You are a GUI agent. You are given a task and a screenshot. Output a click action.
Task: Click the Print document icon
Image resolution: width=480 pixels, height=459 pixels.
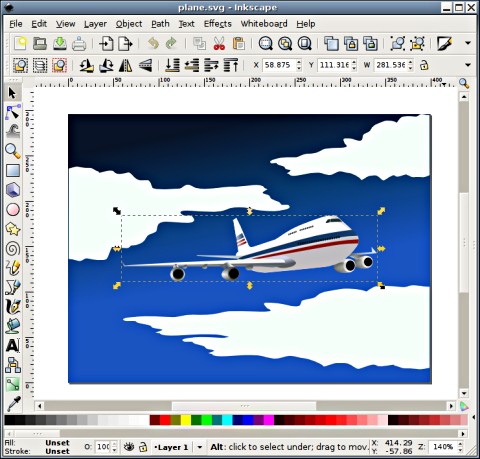pos(79,44)
